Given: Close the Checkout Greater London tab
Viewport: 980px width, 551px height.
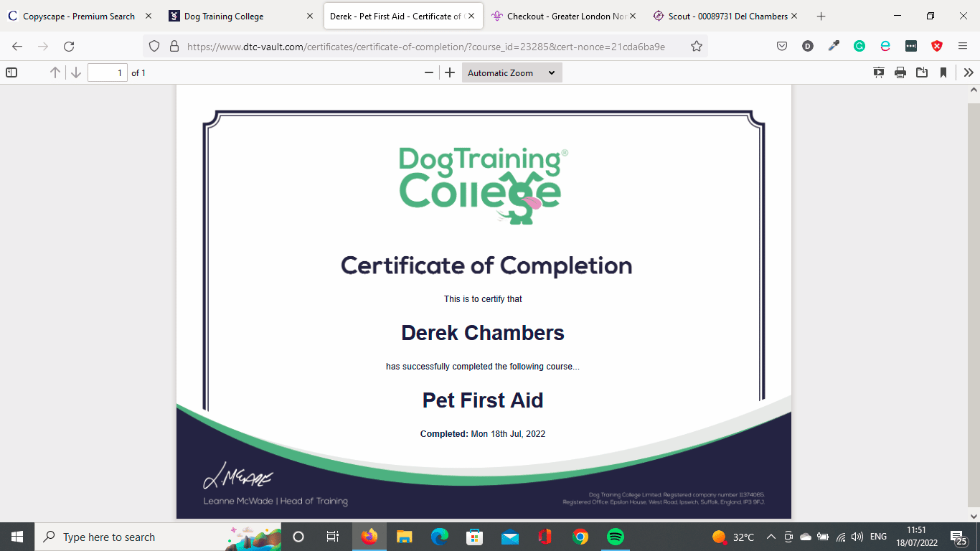Looking at the screenshot, I should 633,16.
